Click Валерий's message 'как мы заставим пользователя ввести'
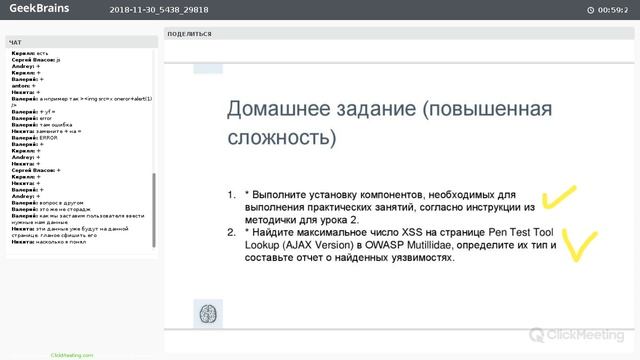640x360 pixels. [78, 219]
